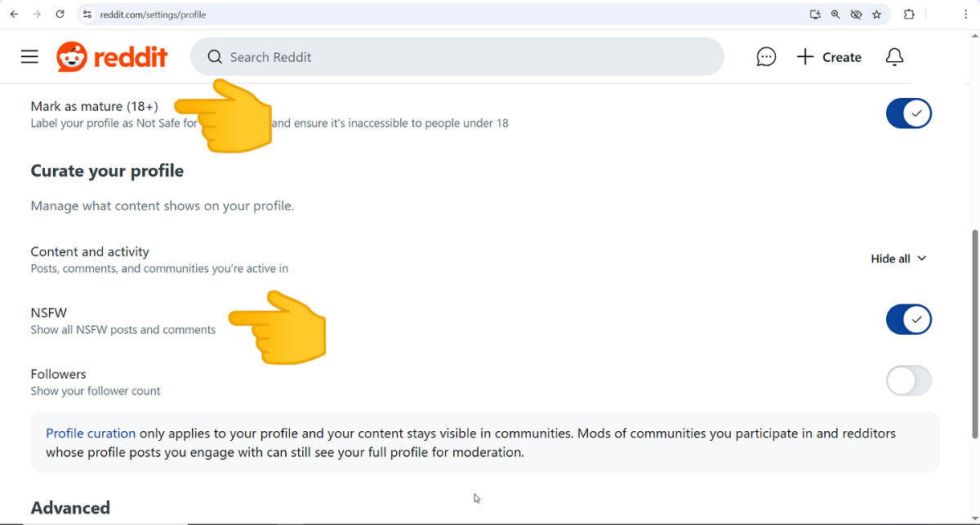Open the hamburger navigation menu
This screenshot has width=980, height=525.
29,56
